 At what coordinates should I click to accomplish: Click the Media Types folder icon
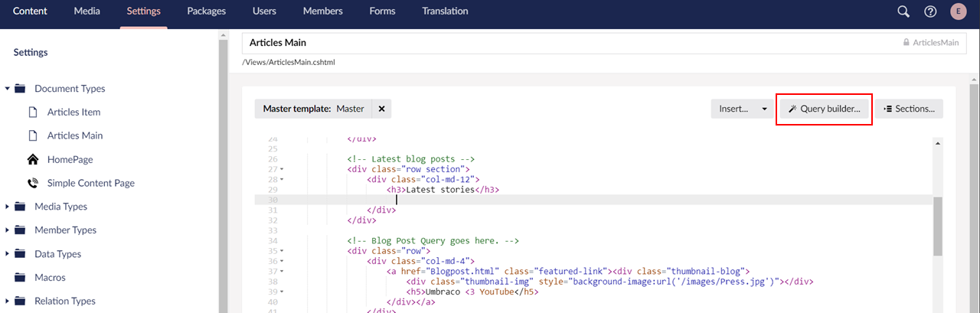(21, 207)
